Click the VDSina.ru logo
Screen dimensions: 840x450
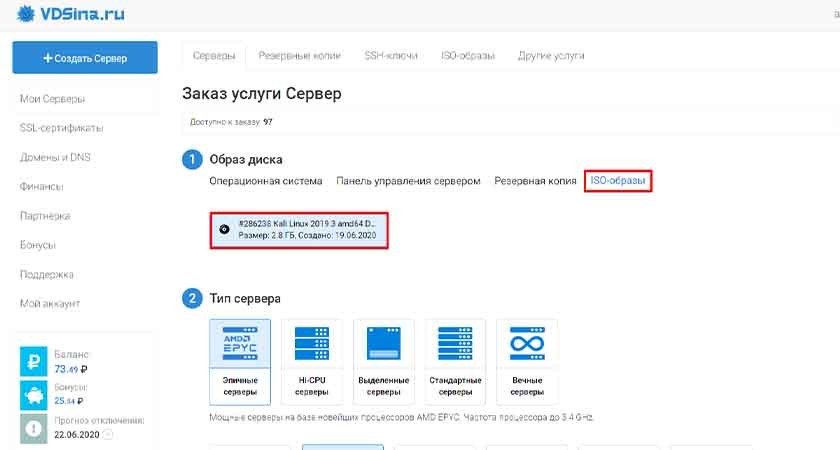click(70, 14)
